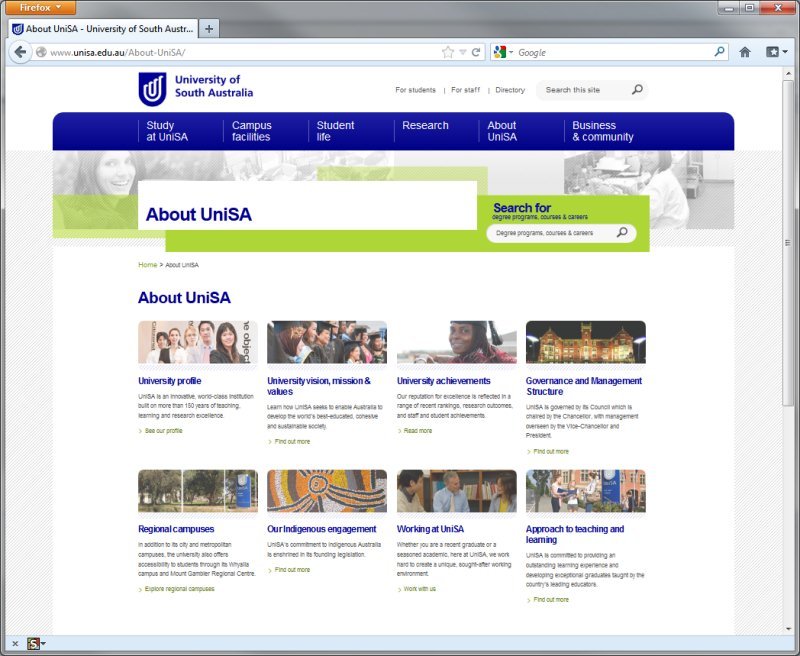Click Regional campuses thumbnail image
Screen dimensions: 800x656
point(198,491)
